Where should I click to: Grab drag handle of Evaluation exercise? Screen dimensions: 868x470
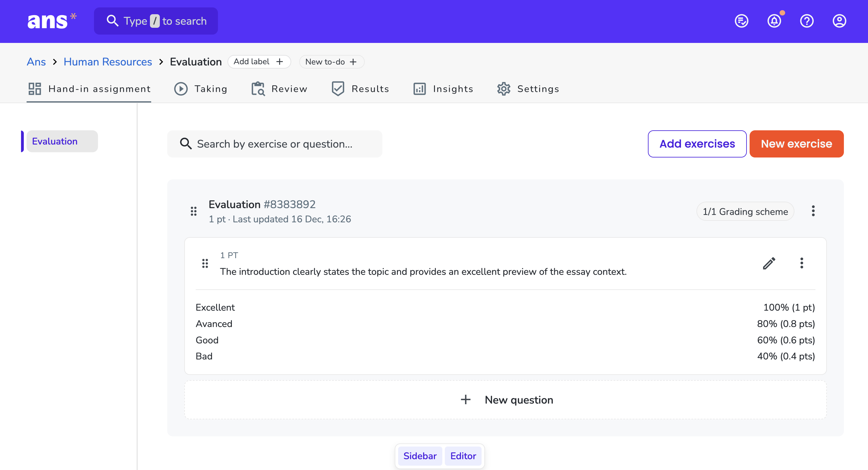pyautogui.click(x=194, y=211)
